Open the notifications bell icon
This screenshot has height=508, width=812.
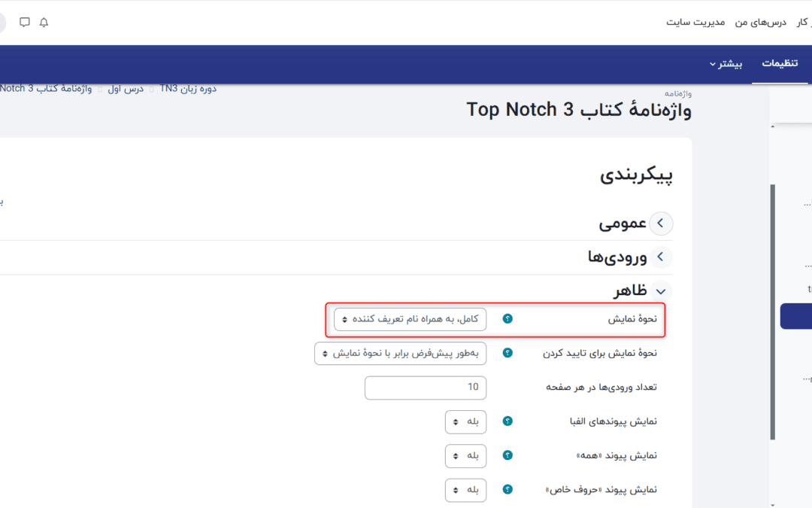pos(44,23)
